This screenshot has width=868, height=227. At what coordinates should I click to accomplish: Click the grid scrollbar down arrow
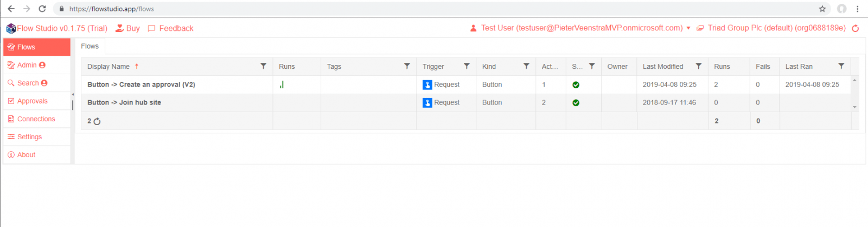855,107
